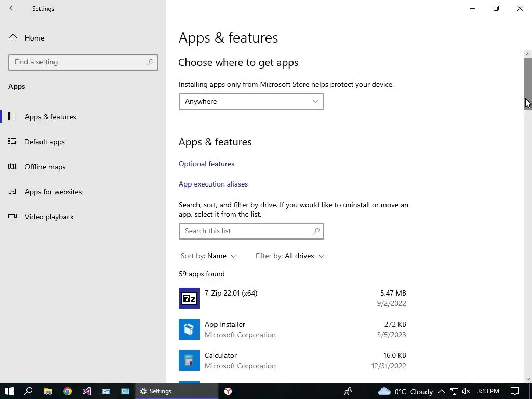The width and height of the screenshot is (532, 399).
Task: Click the Video playback sidebar icon
Action: coord(12,216)
